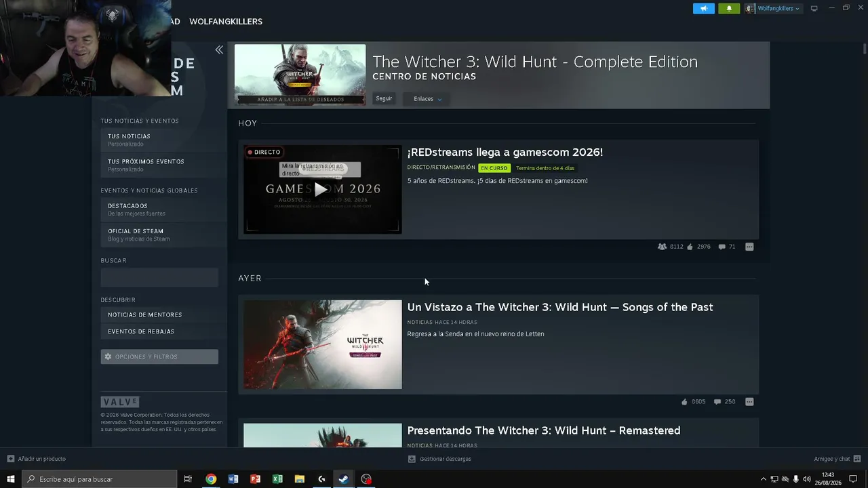Open Task View on the taskbar
The height and width of the screenshot is (488, 868).
pyautogui.click(x=188, y=479)
